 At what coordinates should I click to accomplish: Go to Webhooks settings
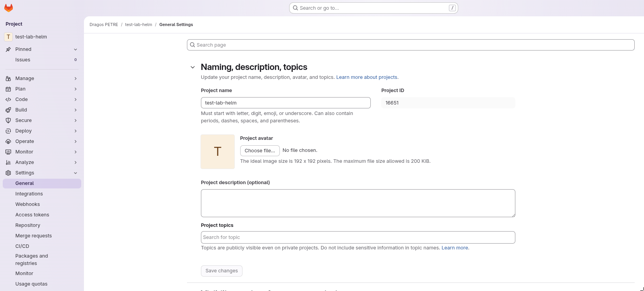(x=28, y=204)
